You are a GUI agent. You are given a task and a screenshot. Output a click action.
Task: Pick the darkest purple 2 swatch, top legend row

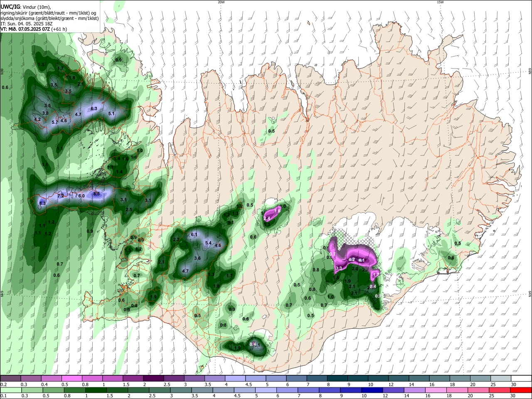pyautogui.click(x=153, y=379)
